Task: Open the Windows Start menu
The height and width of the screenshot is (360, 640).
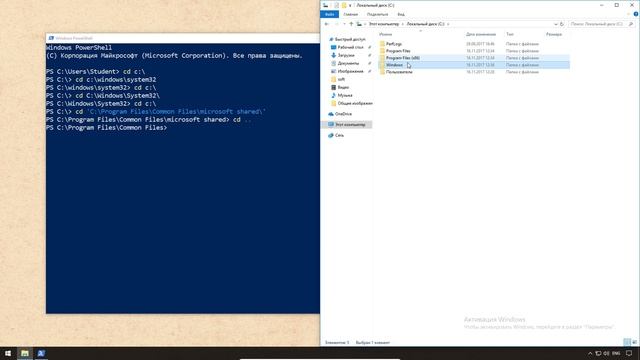Action: pyautogui.click(x=8, y=353)
